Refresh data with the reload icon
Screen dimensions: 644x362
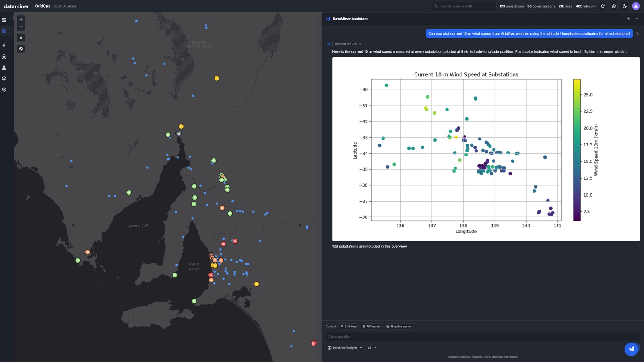[603, 6]
